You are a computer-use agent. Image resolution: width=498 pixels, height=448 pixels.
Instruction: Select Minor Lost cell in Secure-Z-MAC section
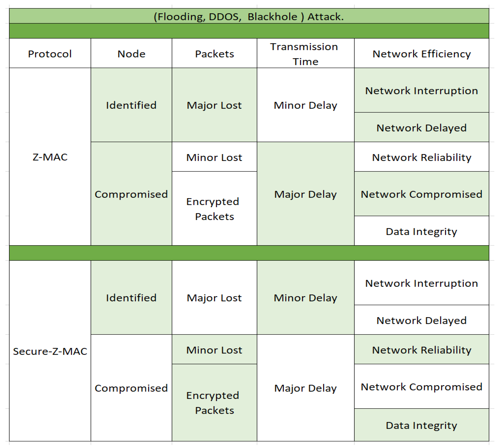click(214, 350)
